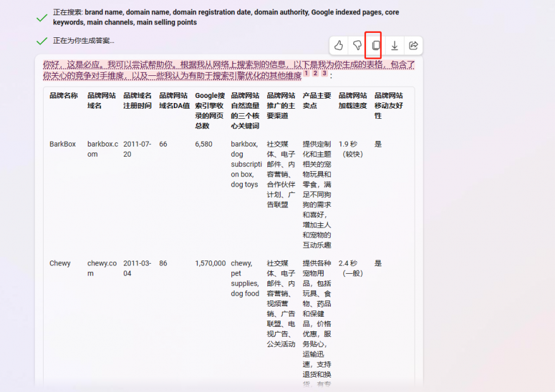
Task: Click the green checkmark beside the search status
Action: pyautogui.click(x=42, y=18)
